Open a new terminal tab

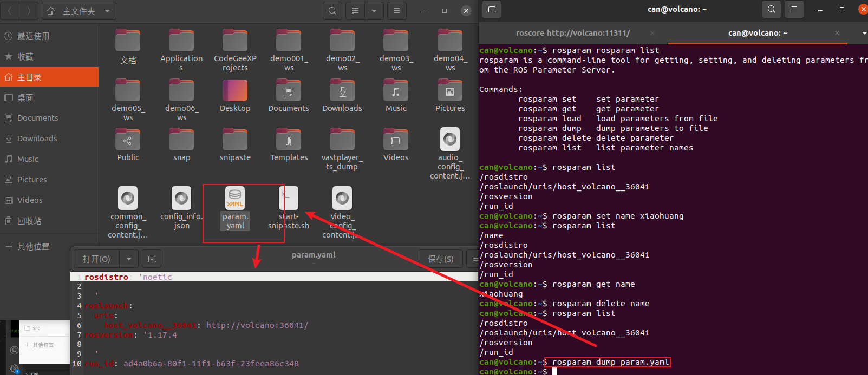(x=492, y=9)
